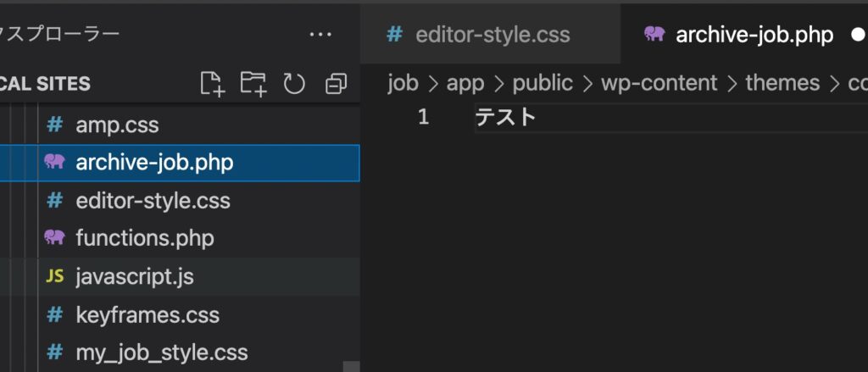
Task: Click the JS icon beside javascript.js
Action: coord(55,276)
